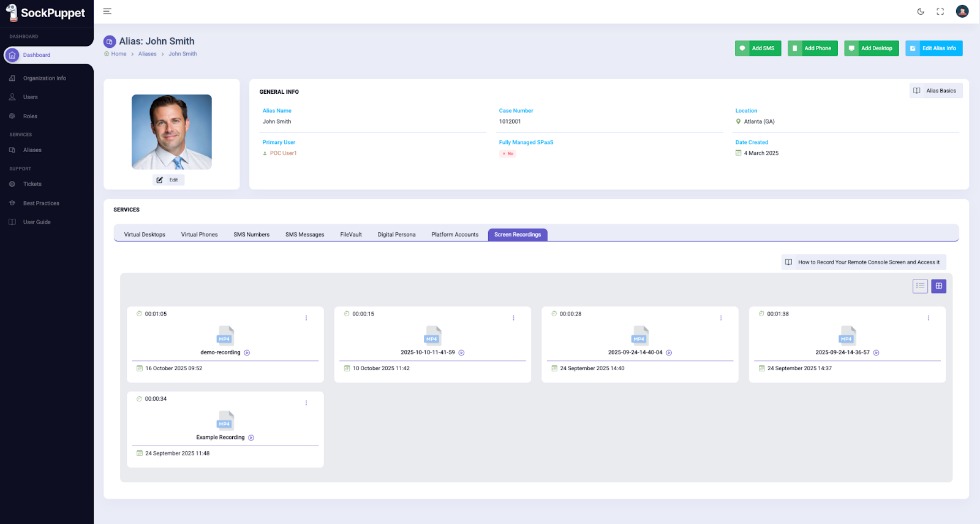Open kebab menu on Example Recording card
Viewport: 980px width, 524px height.
pos(306,403)
